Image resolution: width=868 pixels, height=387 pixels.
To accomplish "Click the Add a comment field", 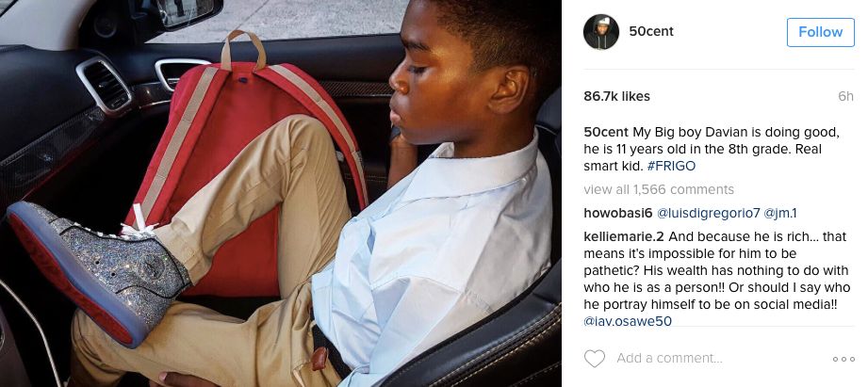I will tap(720, 358).
